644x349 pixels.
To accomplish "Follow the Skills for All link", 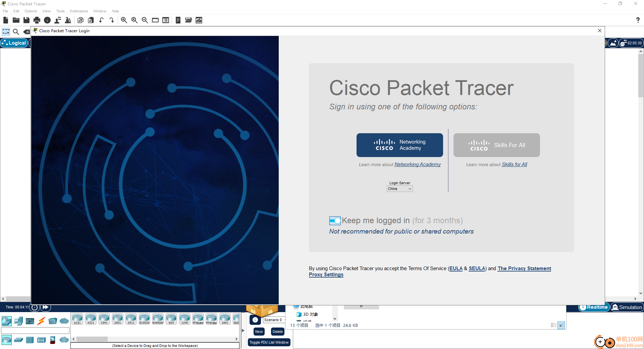I will point(514,164).
